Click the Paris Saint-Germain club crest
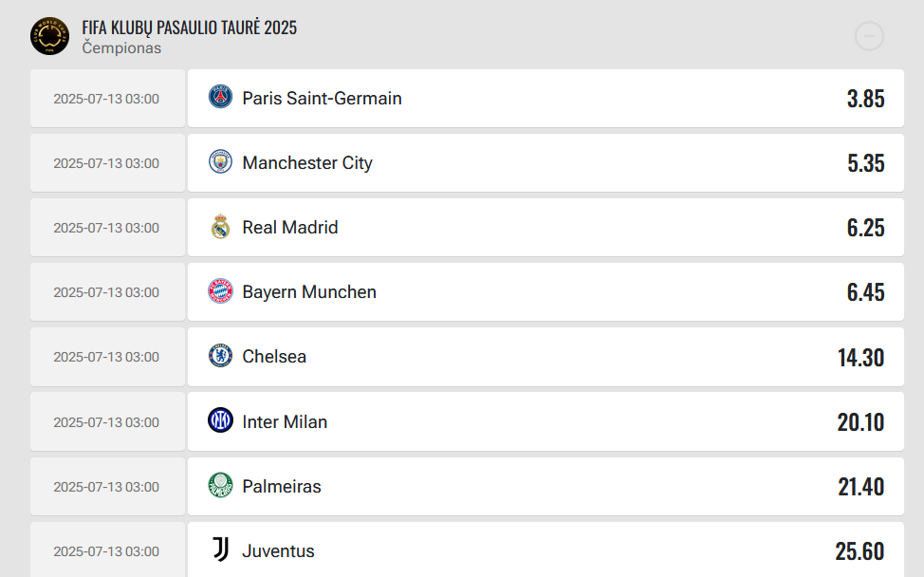The image size is (924, 577). click(x=220, y=97)
